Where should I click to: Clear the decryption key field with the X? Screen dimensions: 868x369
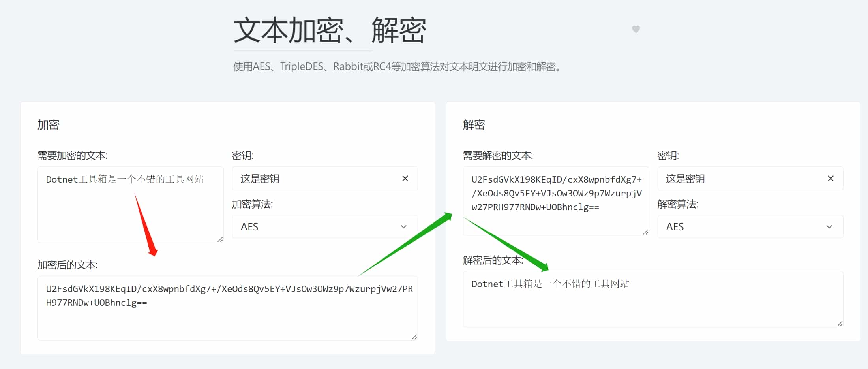[831, 179]
